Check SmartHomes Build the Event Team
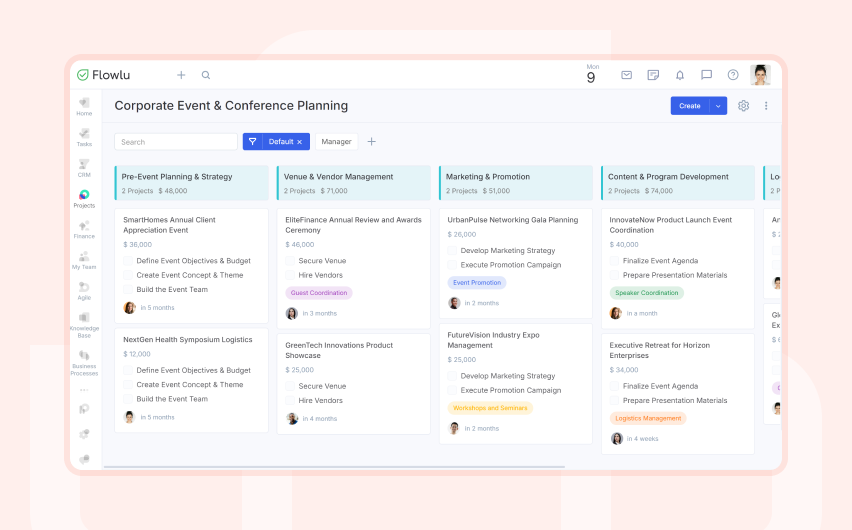The height and width of the screenshot is (530, 852). (128, 290)
